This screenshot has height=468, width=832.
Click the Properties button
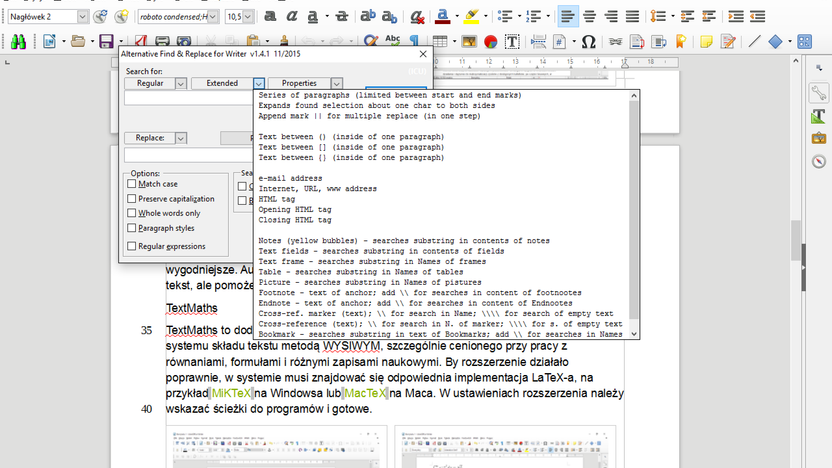click(x=299, y=83)
